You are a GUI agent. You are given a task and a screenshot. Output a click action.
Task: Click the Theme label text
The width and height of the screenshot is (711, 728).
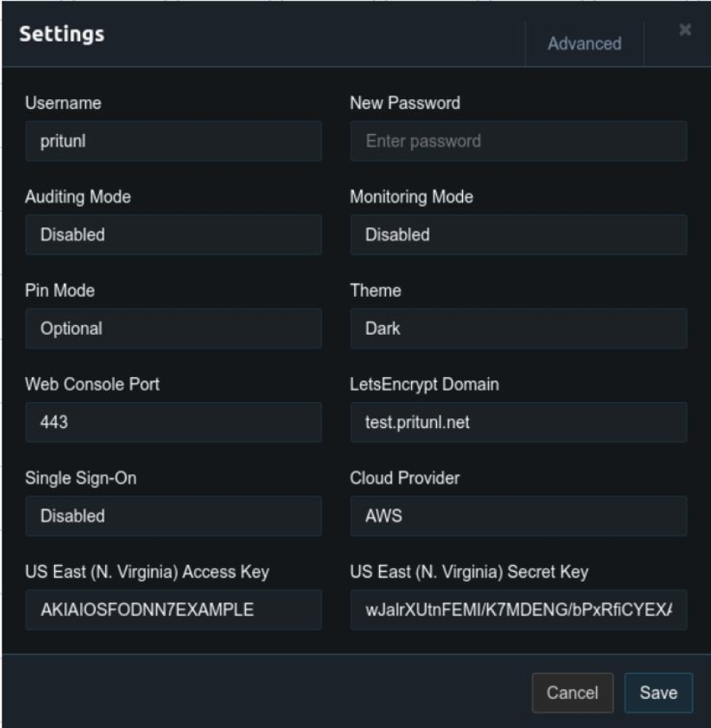click(375, 290)
